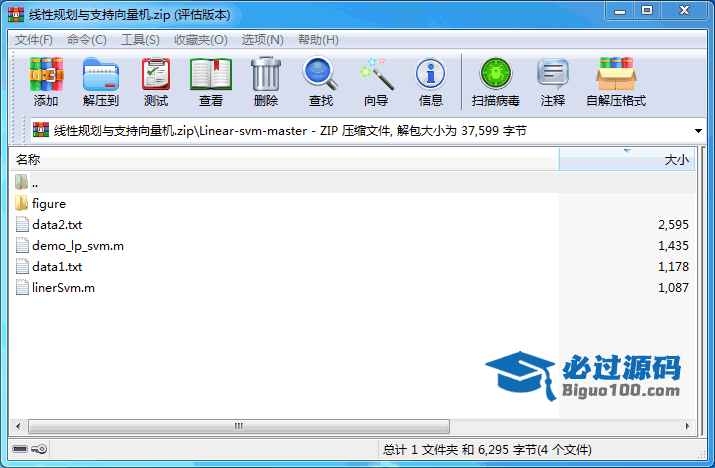
Task: Sort by the 名称 column header
Action: coord(285,160)
